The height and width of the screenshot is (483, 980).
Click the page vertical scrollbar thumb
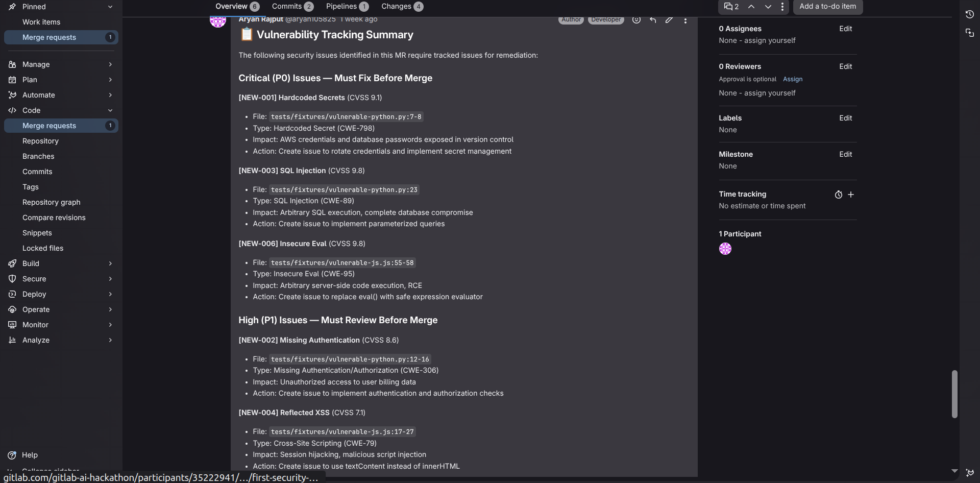tap(954, 394)
